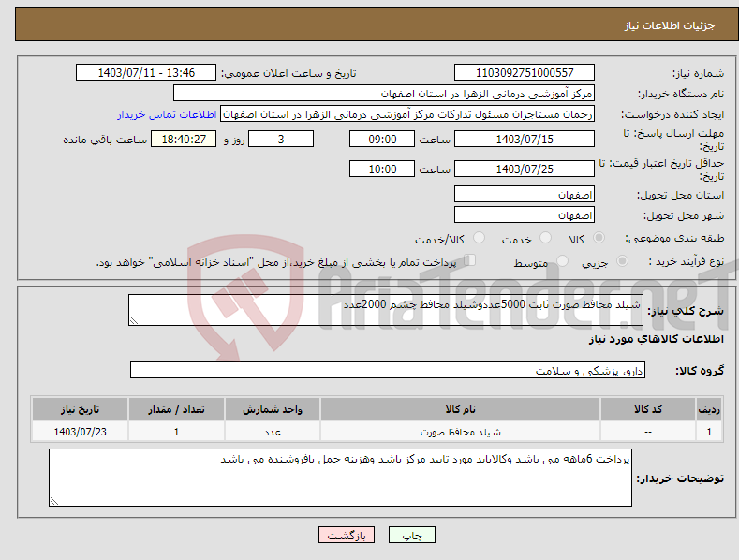The height and width of the screenshot is (560, 739).
Task: Click the شرح کلی نیاز description textarea
Action: pos(386,310)
